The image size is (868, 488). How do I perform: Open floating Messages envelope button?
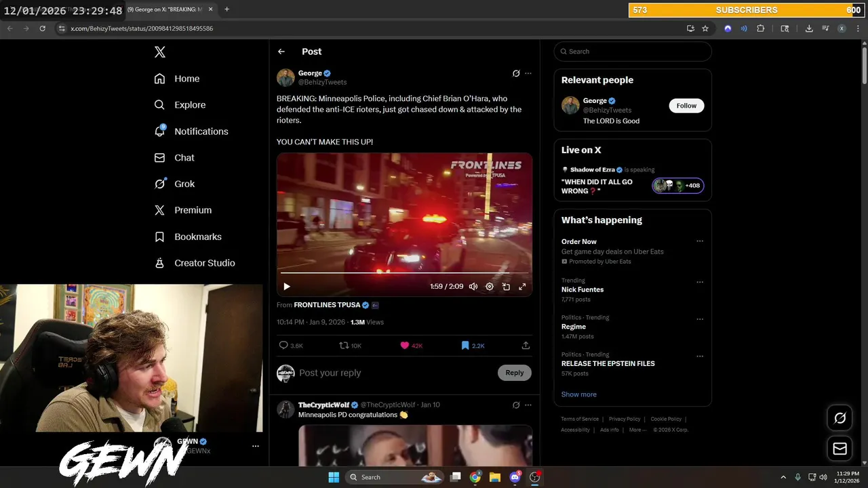click(840, 449)
